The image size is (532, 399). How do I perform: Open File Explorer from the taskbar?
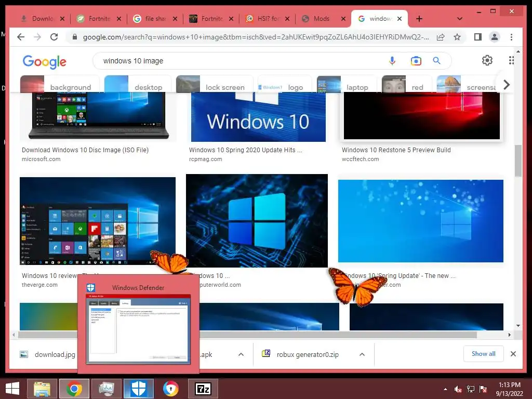coord(42,389)
